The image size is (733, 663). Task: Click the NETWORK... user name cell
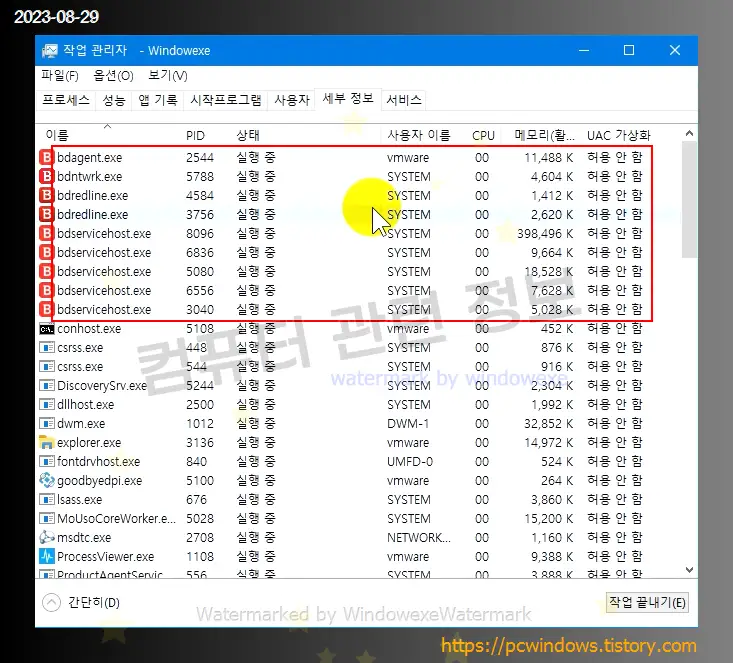[x=418, y=537]
